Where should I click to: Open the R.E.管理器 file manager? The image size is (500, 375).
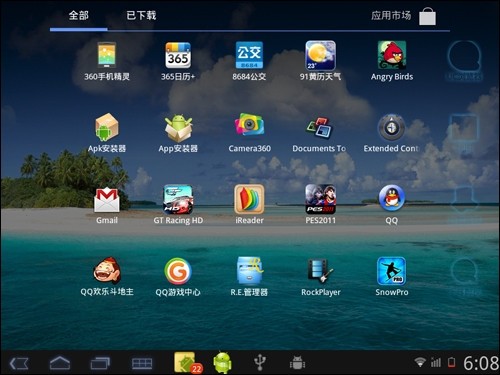(249, 277)
